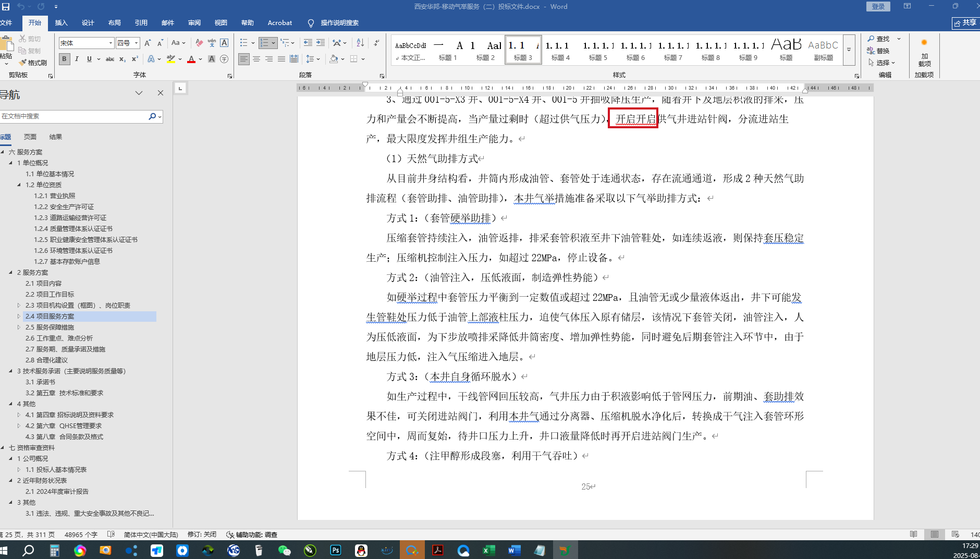Viewport: 980px width, 559px height.
Task: Switch to the 视图 ribbon tab
Action: click(x=221, y=23)
